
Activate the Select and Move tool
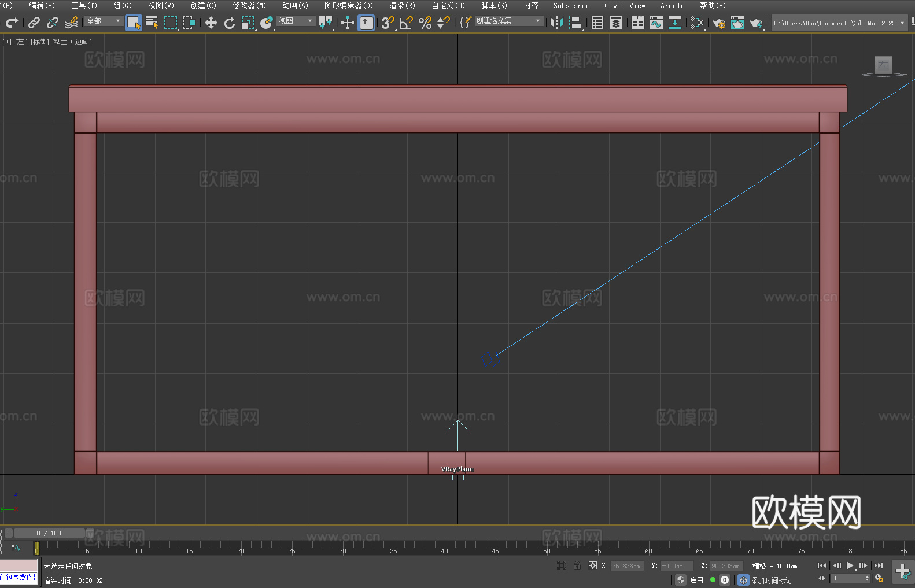[211, 23]
